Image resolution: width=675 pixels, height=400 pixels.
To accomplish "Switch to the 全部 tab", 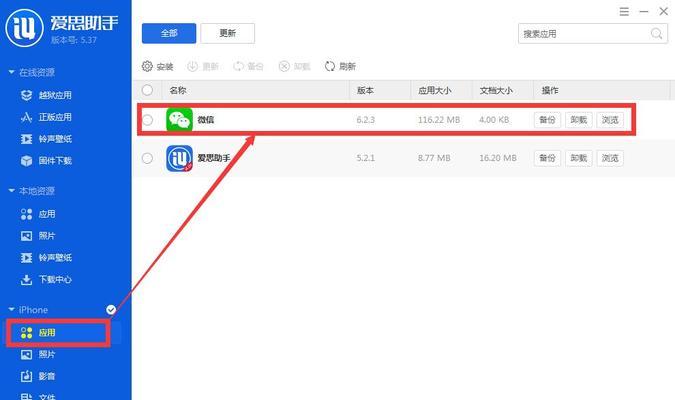I will pos(169,33).
